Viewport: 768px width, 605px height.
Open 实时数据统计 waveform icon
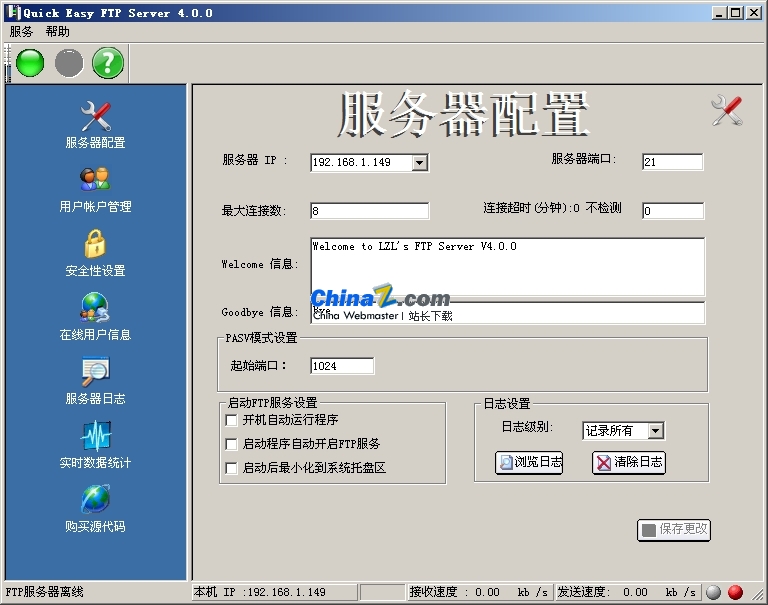point(96,436)
